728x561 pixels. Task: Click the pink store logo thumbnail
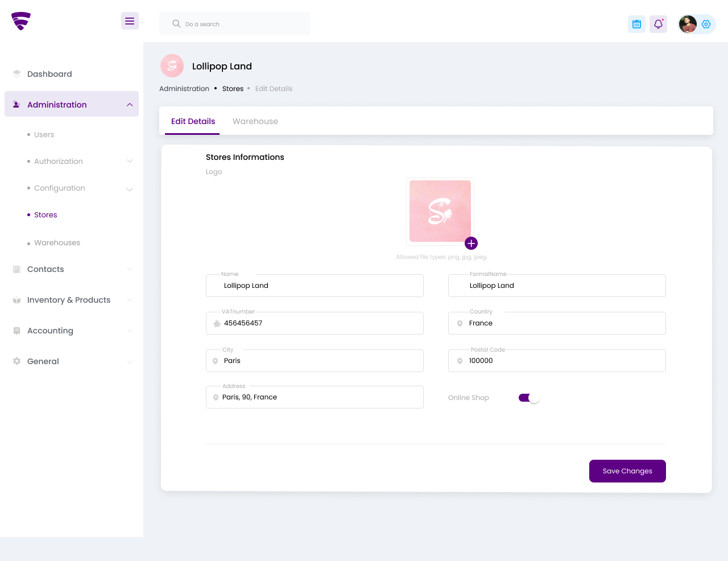(x=440, y=211)
